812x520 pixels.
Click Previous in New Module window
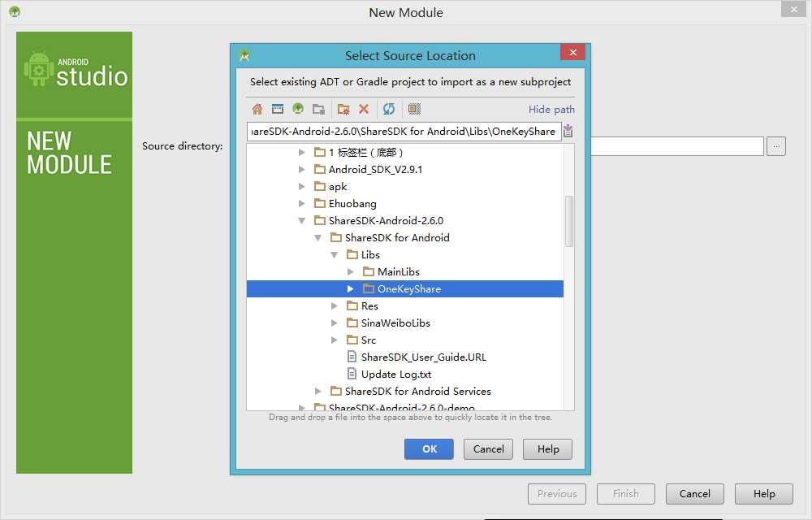tap(557, 493)
